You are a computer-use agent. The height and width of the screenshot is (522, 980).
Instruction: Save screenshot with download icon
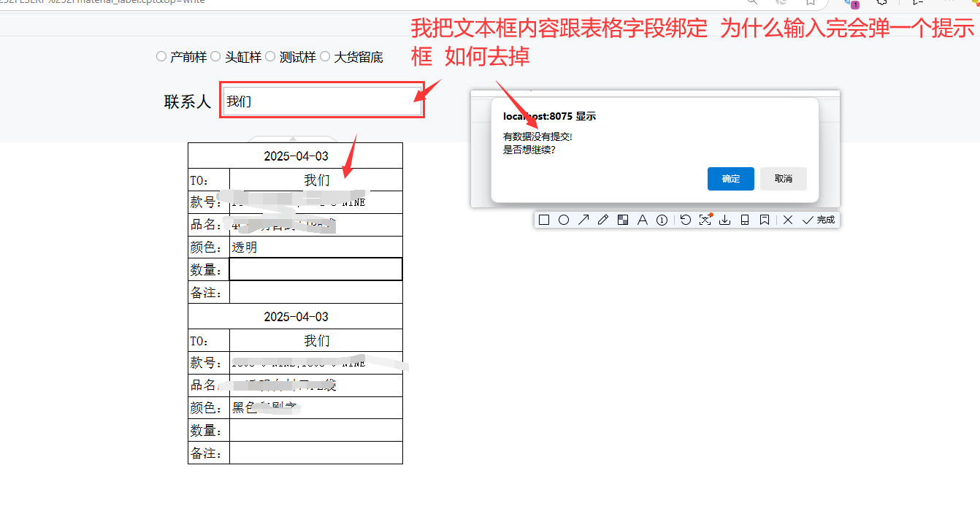[x=725, y=220]
